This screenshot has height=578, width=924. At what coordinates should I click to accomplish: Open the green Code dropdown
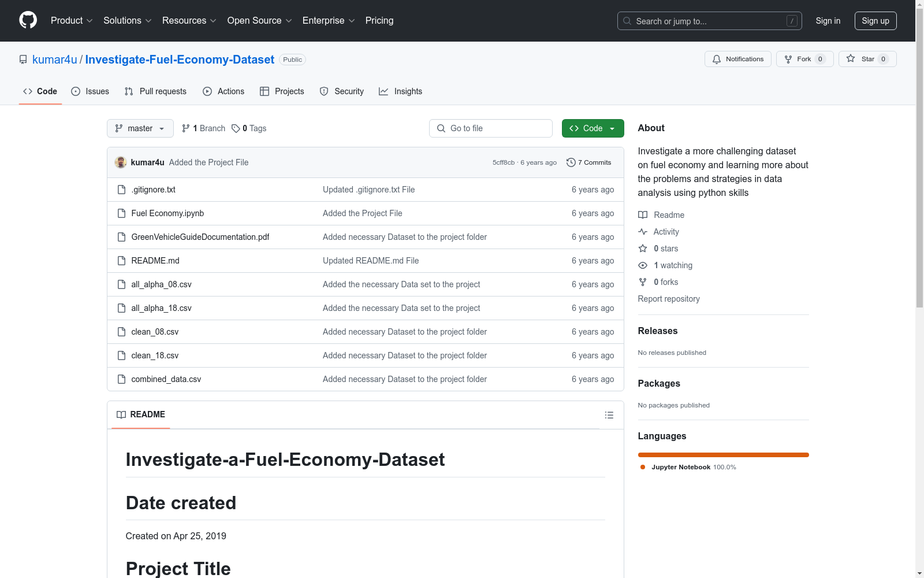(x=593, y=128)
